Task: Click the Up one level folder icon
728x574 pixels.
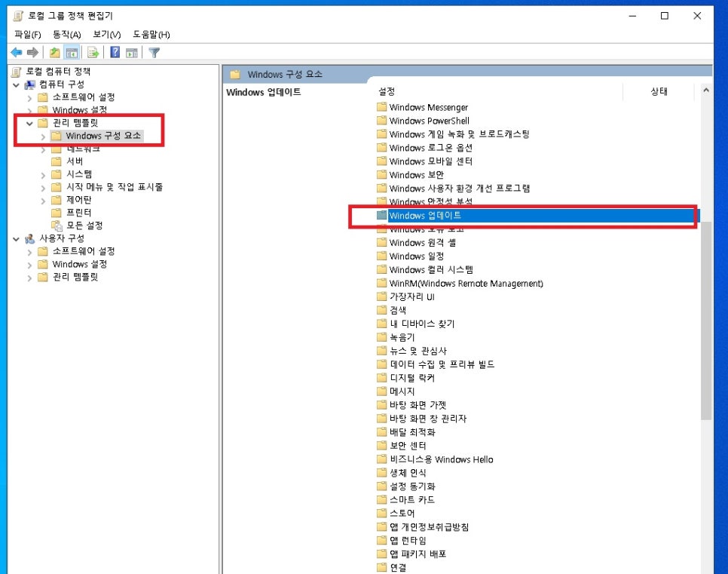Action: (55, 53)
